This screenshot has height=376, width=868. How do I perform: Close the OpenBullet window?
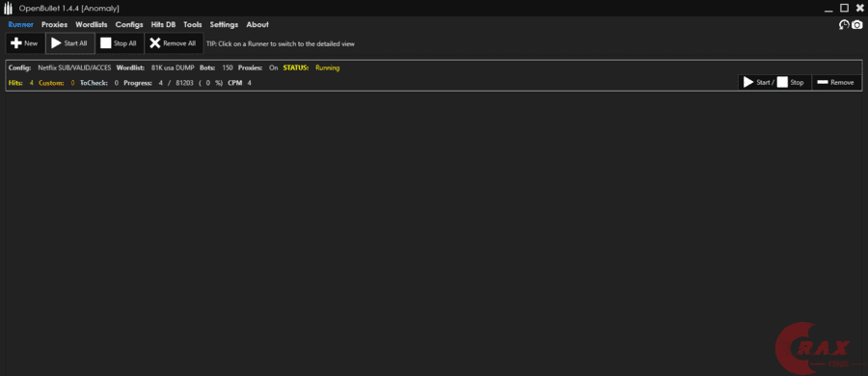coord(859,8)
